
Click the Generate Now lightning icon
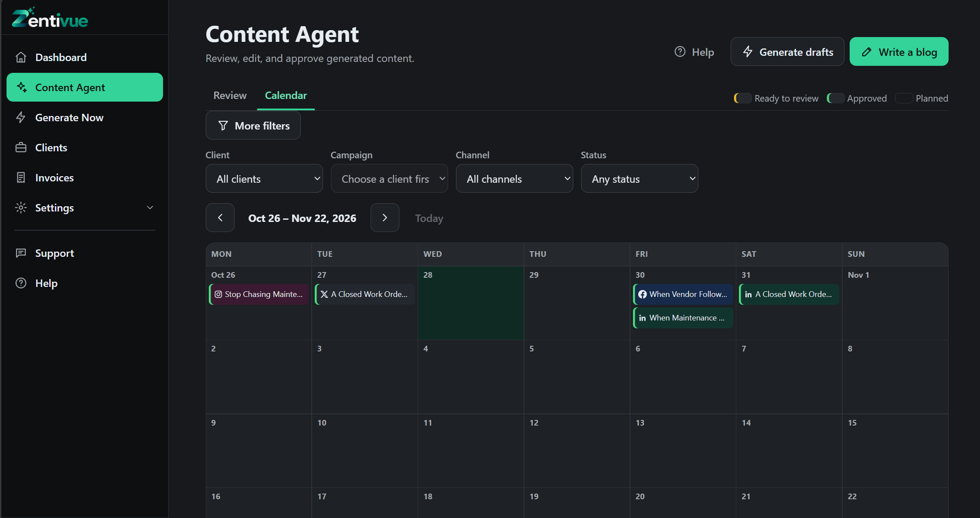tap(21, 117)
